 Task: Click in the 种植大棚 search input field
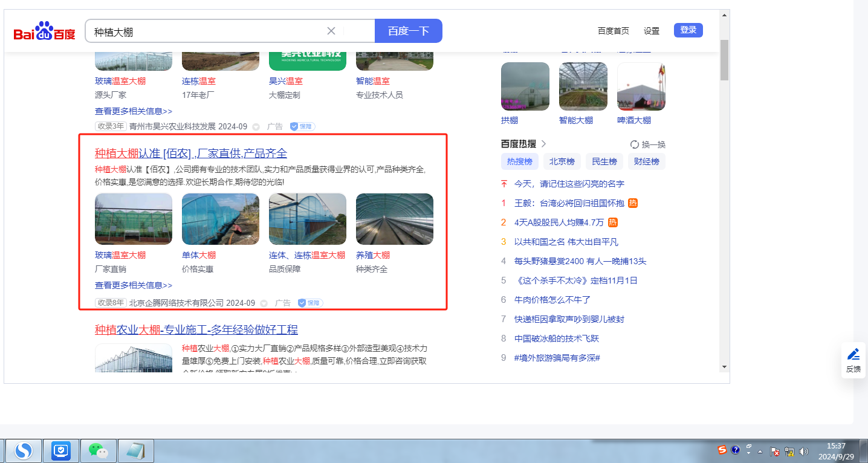206,31
